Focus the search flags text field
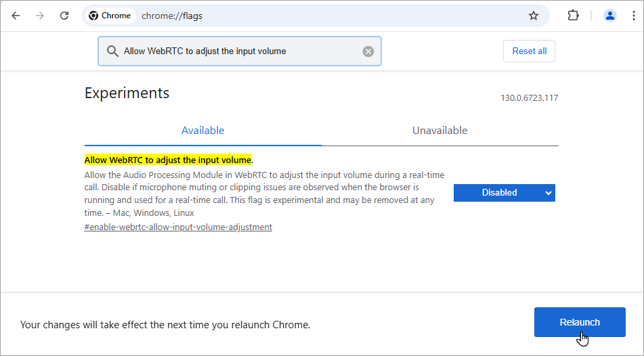Image resolution: width=644 pixels, height=356 pixels. tap(240, 51)
